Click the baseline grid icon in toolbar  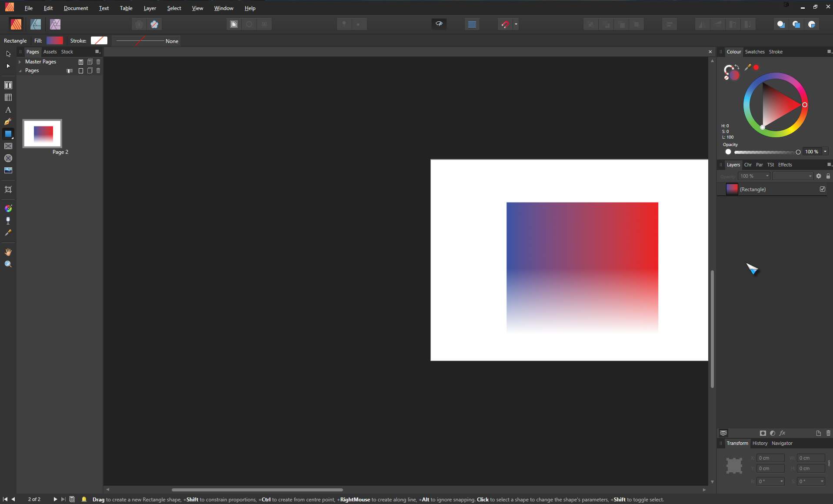pos(472,24)
